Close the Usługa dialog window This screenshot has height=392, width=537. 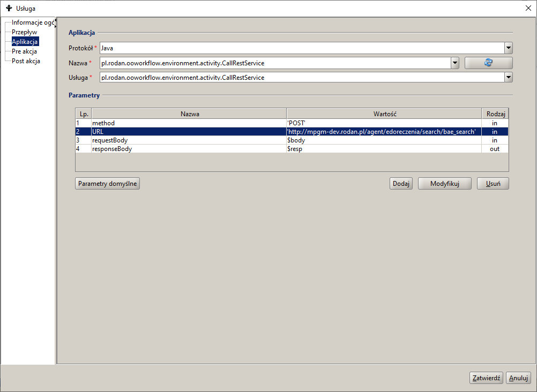click(x=527, y=8)
